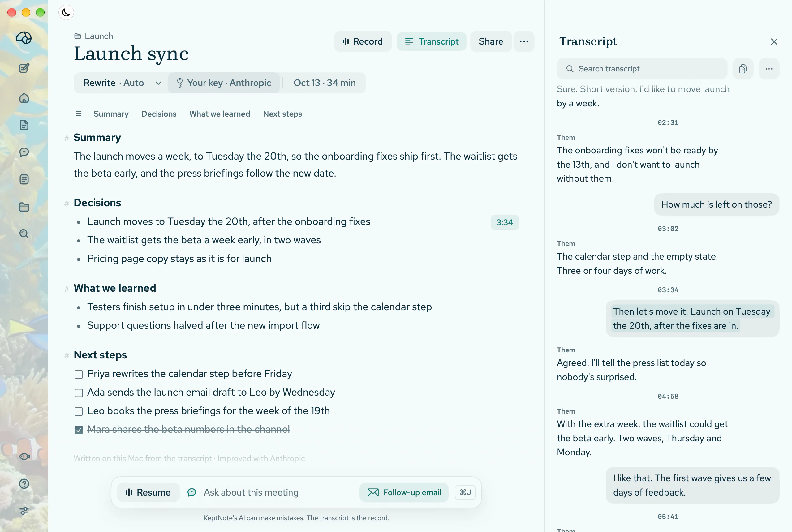The height and width of the screenshot is (532, 792).
Task: Uncheck Mara shares the beta numbers
Action: (x=79, y=430)
